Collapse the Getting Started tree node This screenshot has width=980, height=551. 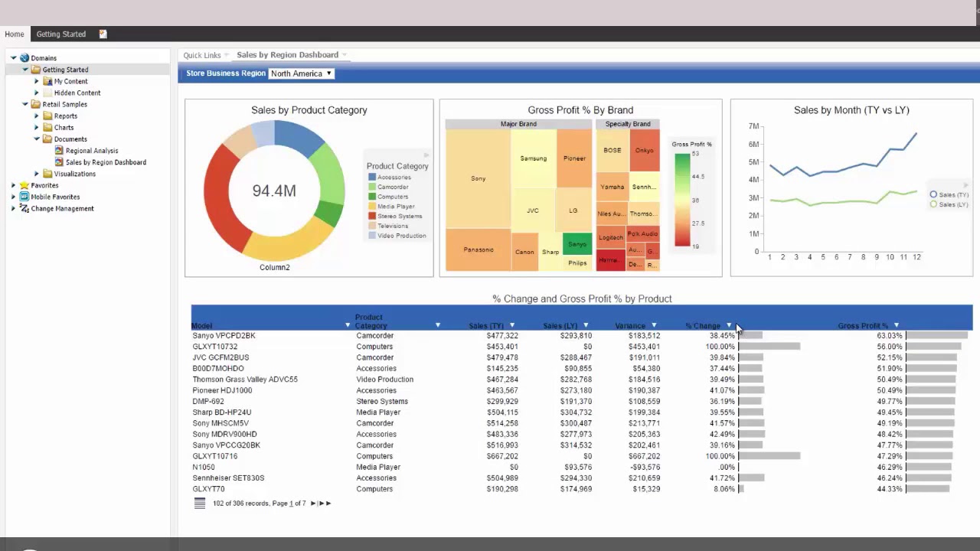24,70
